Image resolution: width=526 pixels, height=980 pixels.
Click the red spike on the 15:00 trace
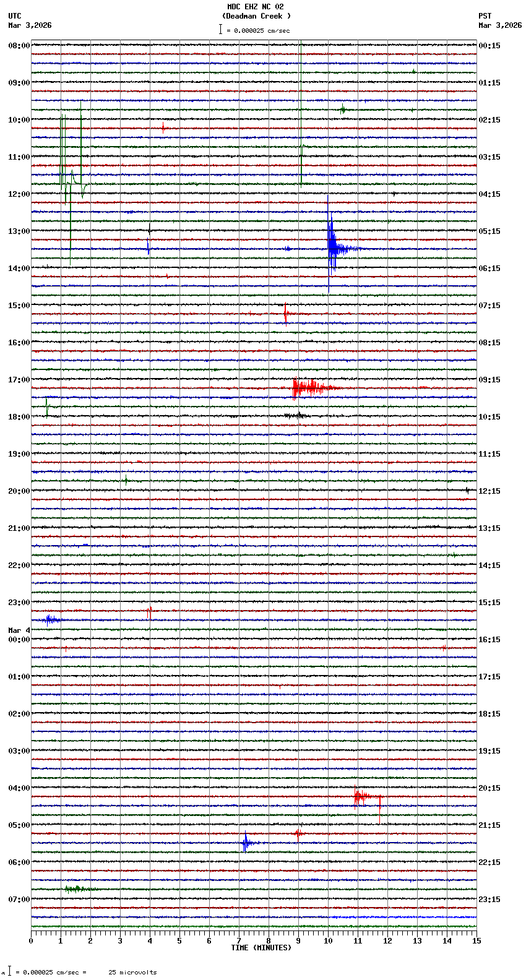(x=285, y=313)
